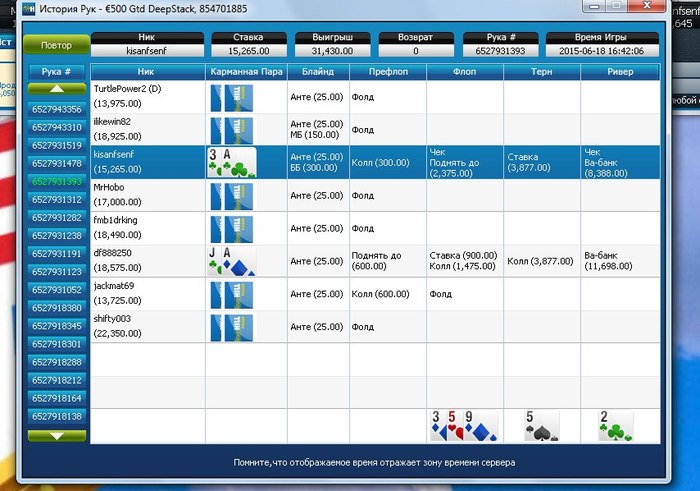Click ilikewin82's face-down cards
This screenshot has height=491, width=700.
(232, 130)
